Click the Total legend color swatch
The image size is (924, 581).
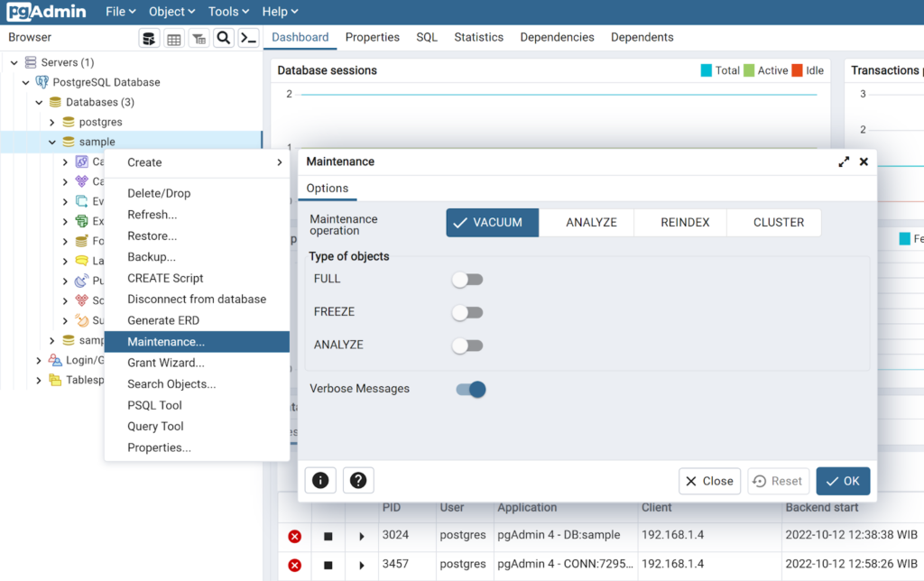(x=707, y=70)
